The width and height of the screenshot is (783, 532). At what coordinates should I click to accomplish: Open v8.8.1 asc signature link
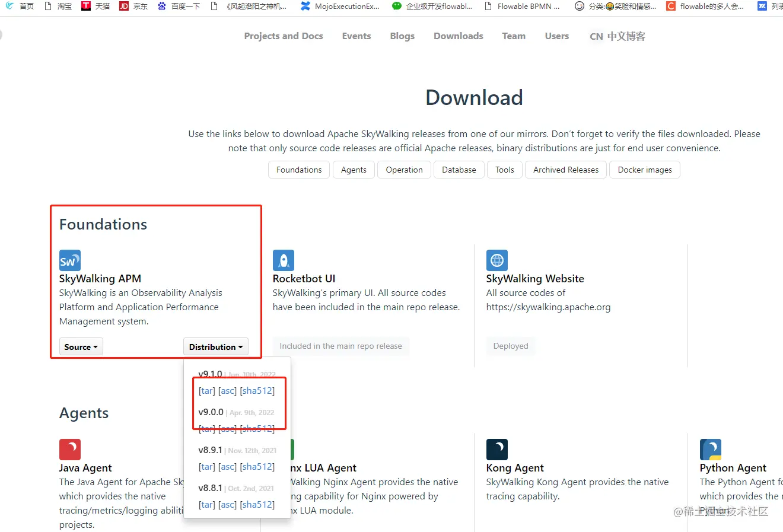pos(227,505)
